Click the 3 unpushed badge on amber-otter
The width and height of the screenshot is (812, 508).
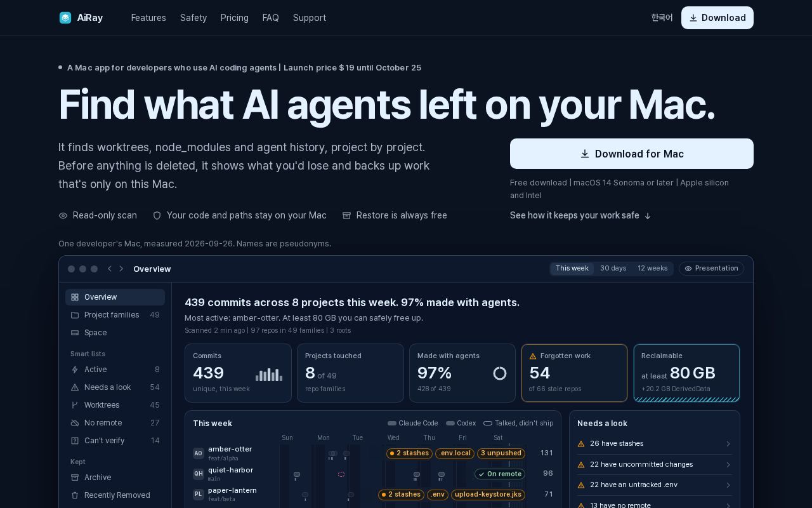tap(501, 453)
